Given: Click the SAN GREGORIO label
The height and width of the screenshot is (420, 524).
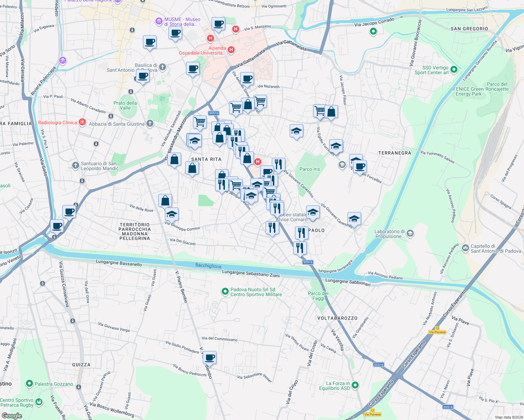Looking at the screenshot, I should [x=469, y=29].
